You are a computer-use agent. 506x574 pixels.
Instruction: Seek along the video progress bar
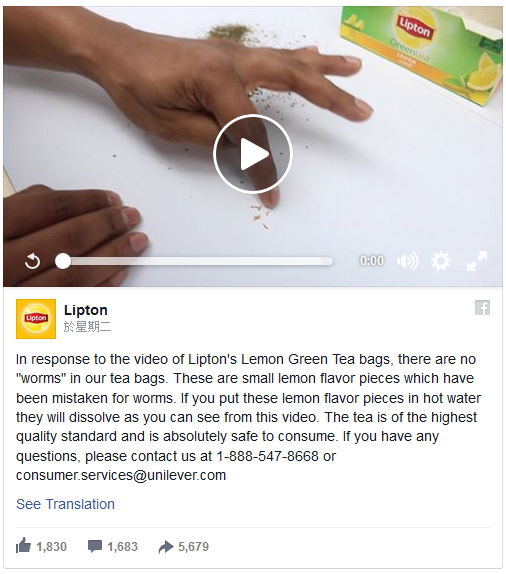(194, 261)
